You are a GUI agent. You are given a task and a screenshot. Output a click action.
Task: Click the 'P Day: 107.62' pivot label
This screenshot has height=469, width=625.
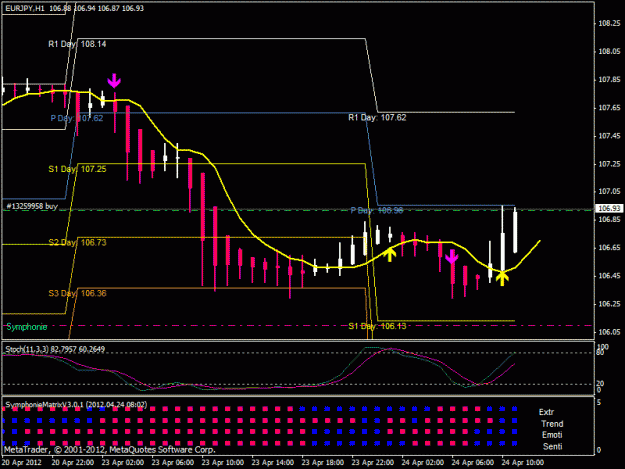tap(77, 118)
